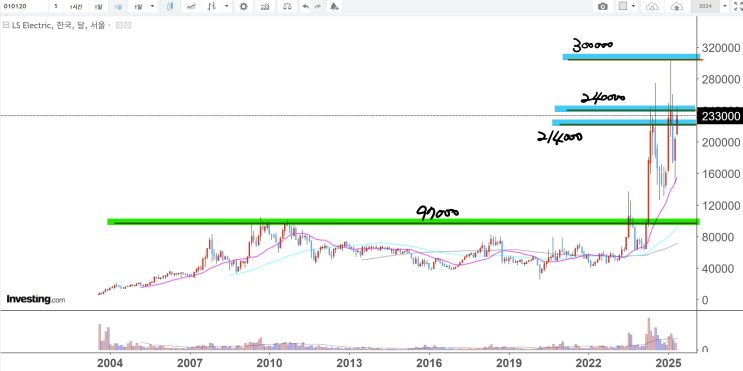
Task: Click 280000 on the price axis
Action: pyautogui.click(x=720, y=79)
